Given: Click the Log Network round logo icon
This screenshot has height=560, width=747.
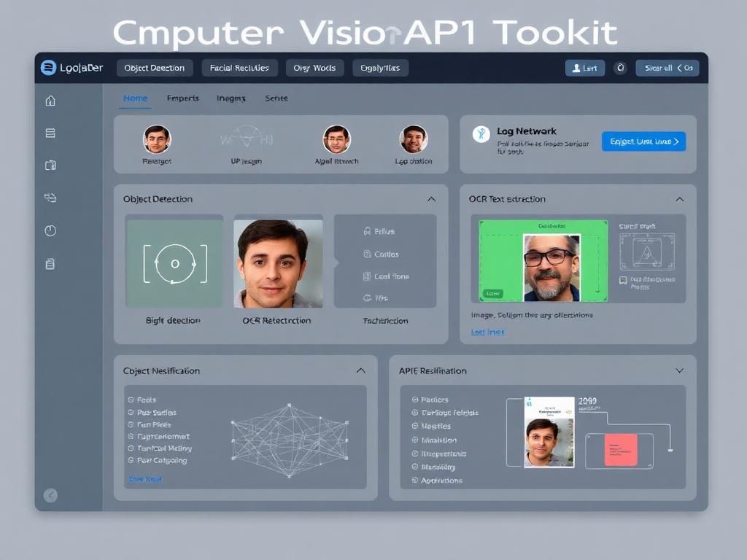Looking at the screenshot, I should [481, 134].
